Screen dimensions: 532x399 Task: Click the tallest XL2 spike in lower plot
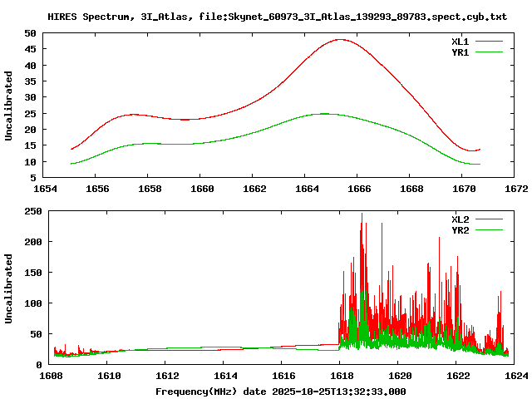[362, 214]
